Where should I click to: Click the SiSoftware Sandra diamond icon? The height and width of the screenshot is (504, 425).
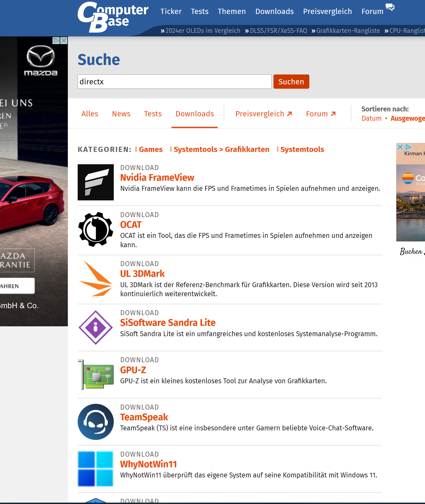[96, 327]
